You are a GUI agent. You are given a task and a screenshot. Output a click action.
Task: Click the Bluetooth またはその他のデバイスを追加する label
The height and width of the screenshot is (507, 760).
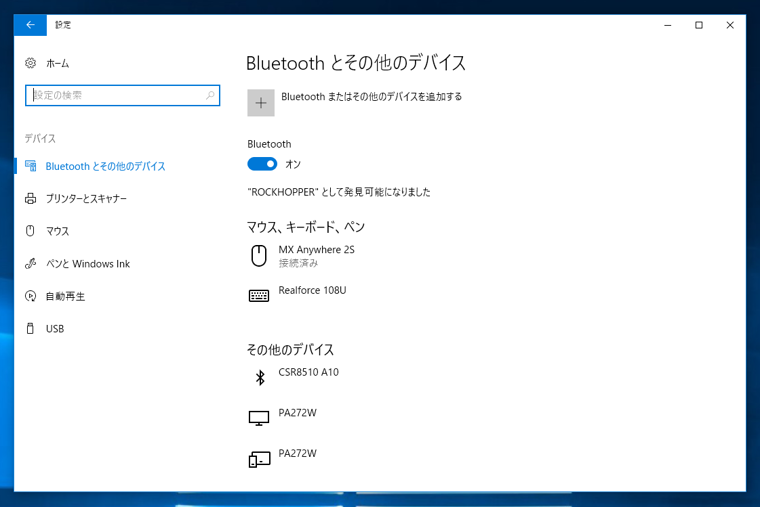point(371,96)
